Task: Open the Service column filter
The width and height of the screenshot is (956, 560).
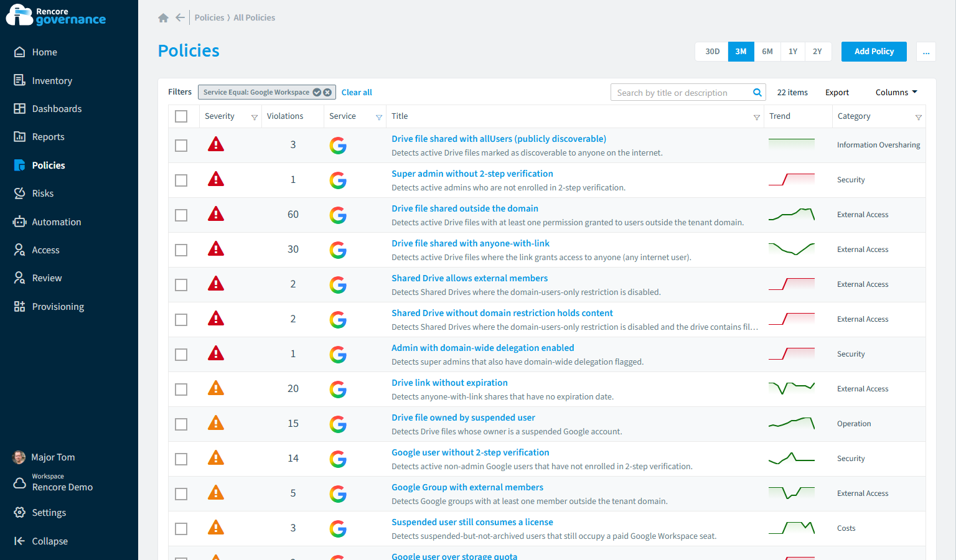Action: coord(378,117)
